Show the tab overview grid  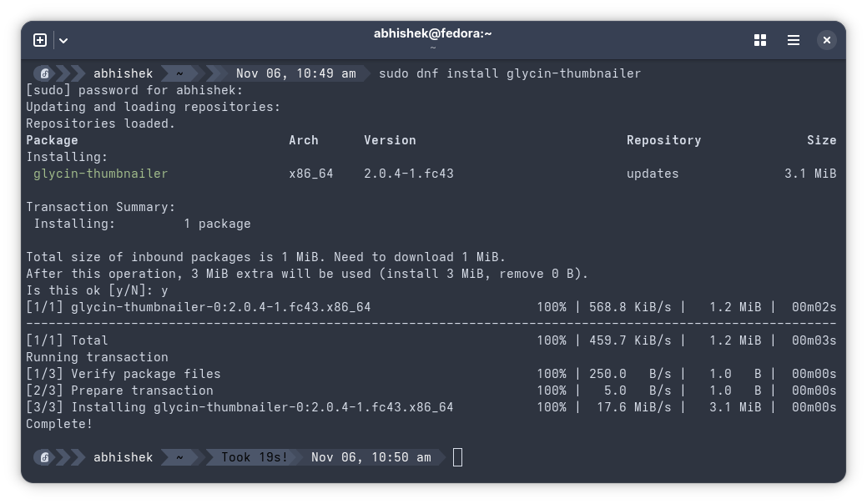759,40
